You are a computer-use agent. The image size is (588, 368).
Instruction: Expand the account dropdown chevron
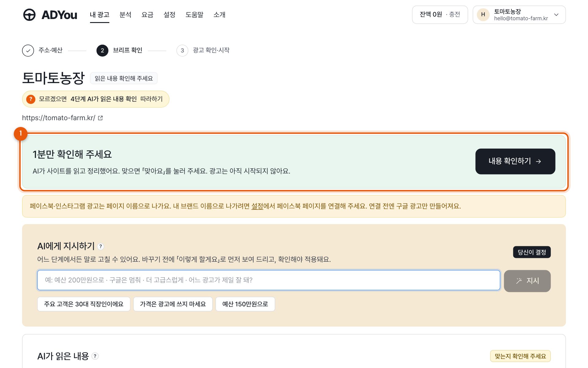coord(556,15)
